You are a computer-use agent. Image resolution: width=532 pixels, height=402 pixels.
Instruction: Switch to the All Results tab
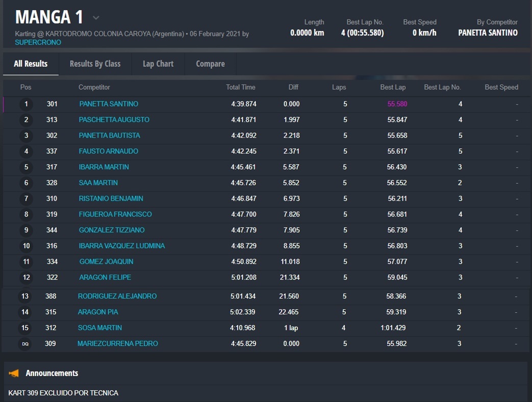[x=31, y=64]
